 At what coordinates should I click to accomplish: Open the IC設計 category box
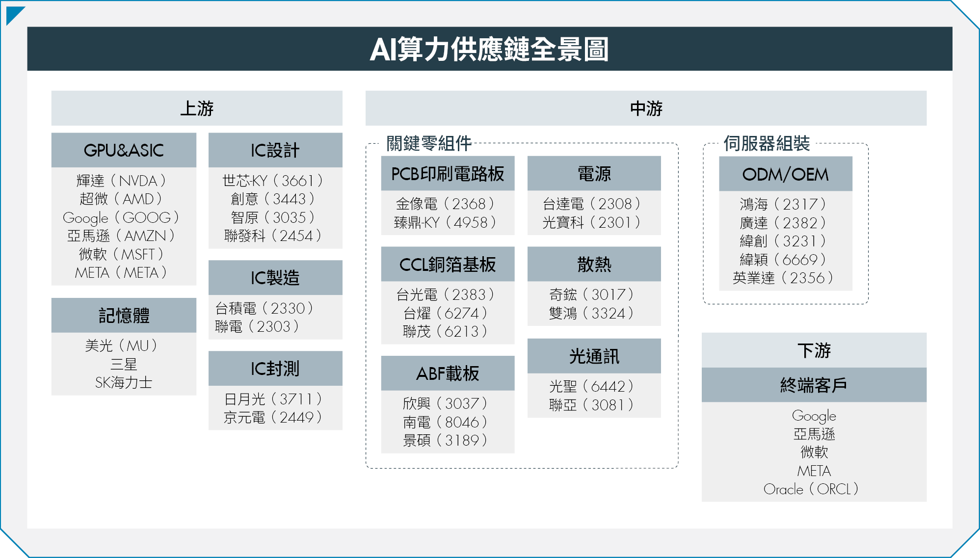click(275, 150)
